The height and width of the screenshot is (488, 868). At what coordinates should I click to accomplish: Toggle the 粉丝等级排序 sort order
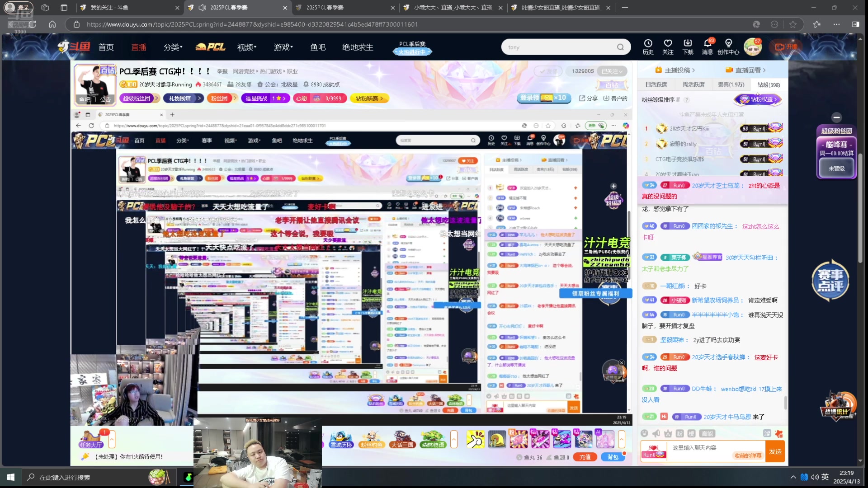tap(660, 100)
